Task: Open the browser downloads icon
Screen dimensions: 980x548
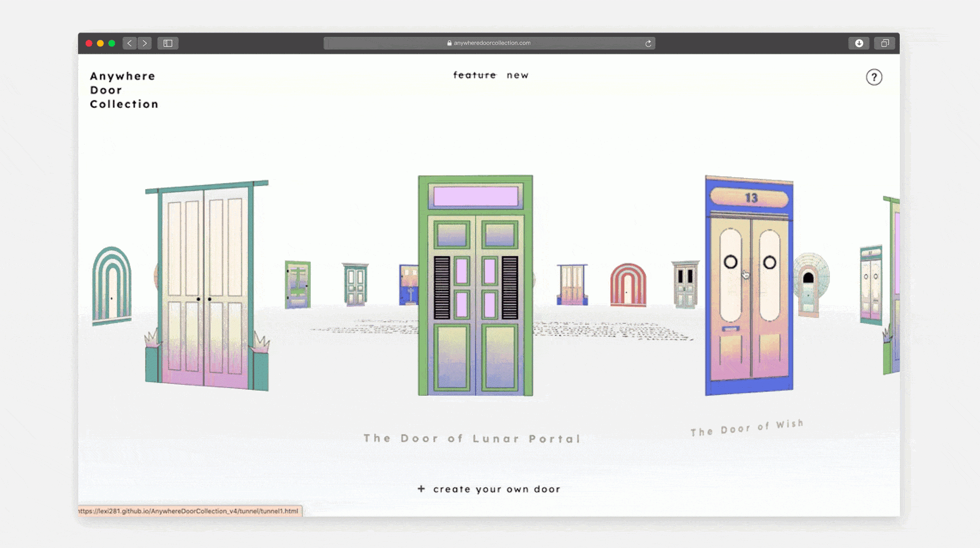Action: point(859,43)
